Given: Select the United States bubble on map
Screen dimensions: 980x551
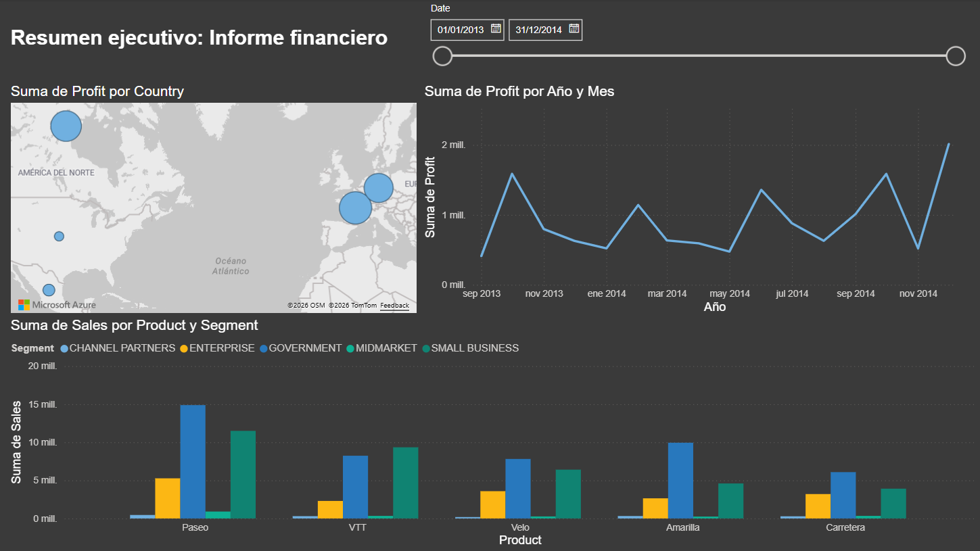Looking at the screenshot, I should tap(59, 236).
